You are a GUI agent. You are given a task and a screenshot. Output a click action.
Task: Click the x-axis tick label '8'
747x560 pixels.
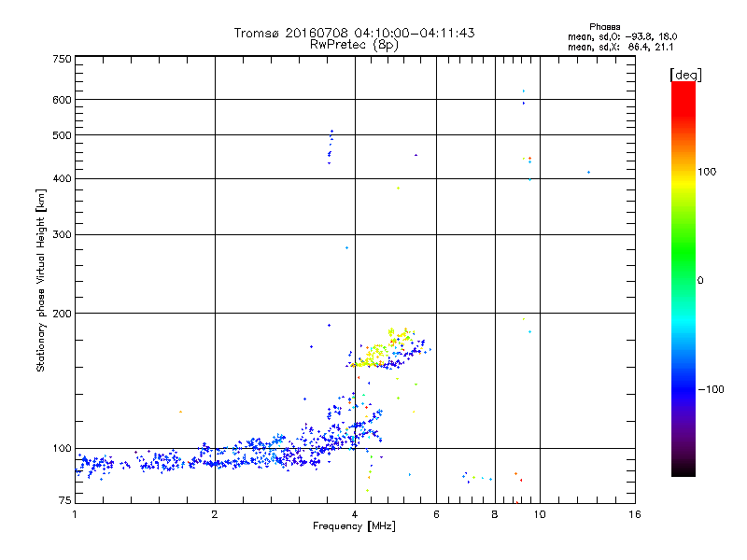pos(495,514)
